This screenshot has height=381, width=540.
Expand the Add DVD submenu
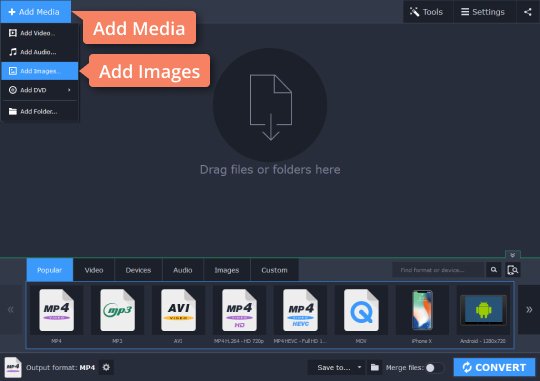click(40, 90)
